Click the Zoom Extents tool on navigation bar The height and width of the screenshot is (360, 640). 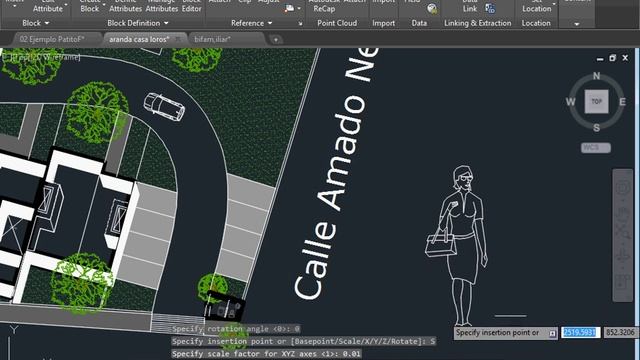[623, 232]
